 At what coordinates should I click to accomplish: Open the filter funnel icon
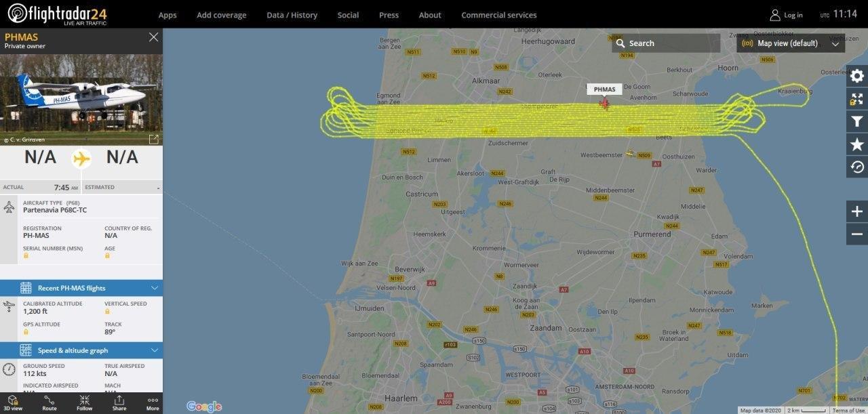pyautogui.click(x=857, y=121)
